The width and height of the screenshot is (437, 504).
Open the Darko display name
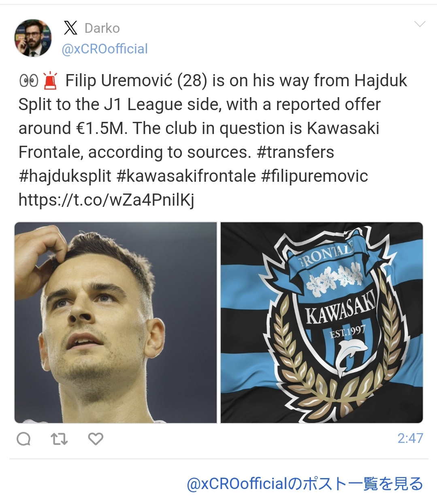[x=102, y=28]
